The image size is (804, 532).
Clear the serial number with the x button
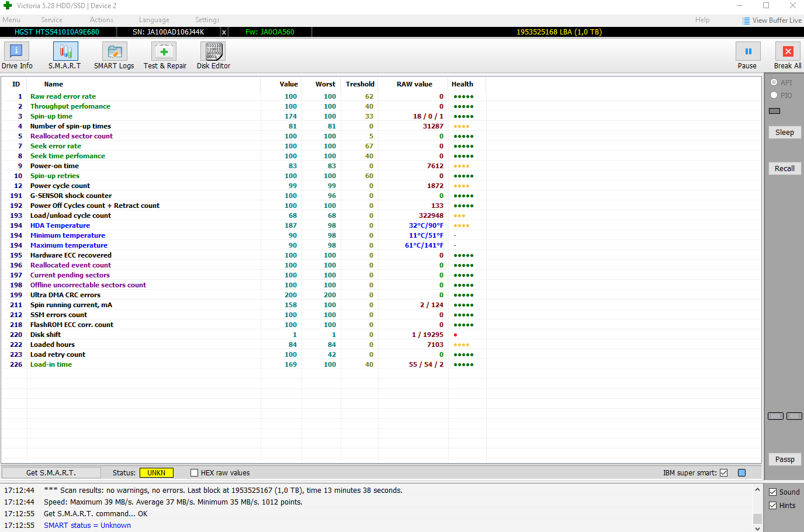224,32
